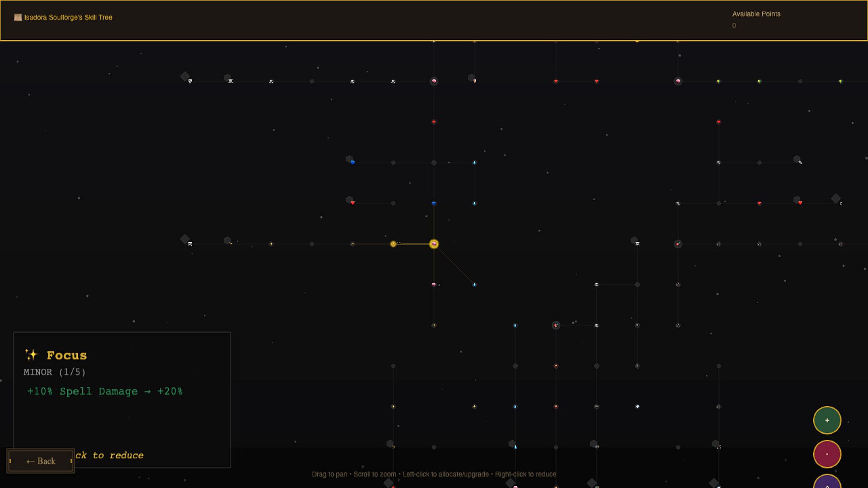The image size is (868, 488).
Task: Select the skull node at far left of gold row
Action: (x=190, y=244)
